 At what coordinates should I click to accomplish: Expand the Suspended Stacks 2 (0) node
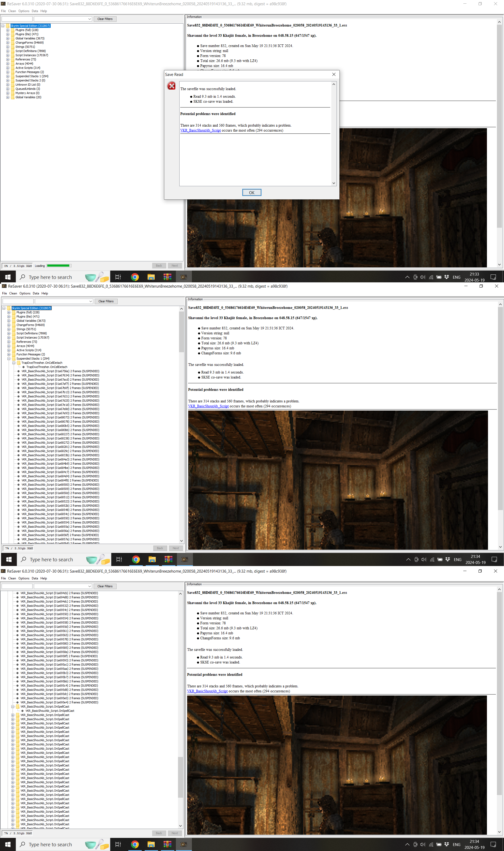(7, 81)
